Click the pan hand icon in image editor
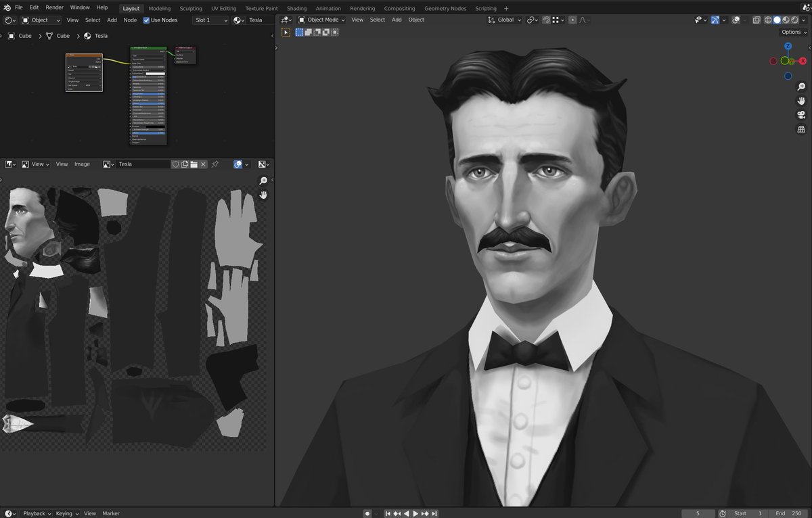812x518 pixels. 263,195
